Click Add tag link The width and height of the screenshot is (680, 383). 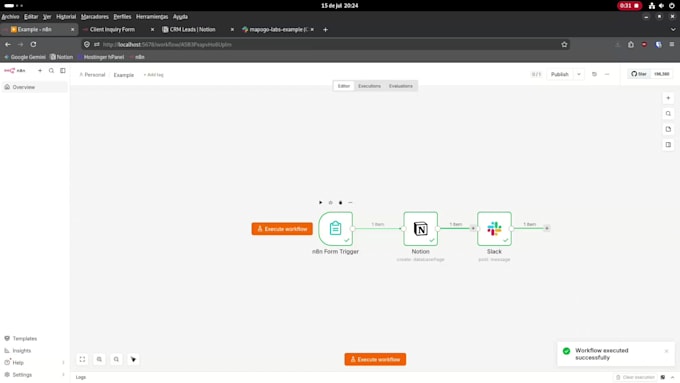click(x=154, y=75)
